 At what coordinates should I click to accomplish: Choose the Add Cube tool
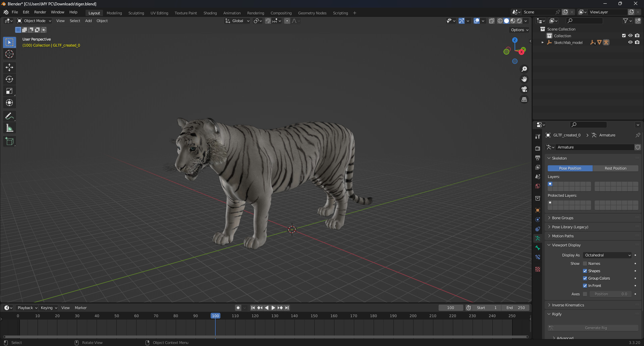tap(9, 141)
